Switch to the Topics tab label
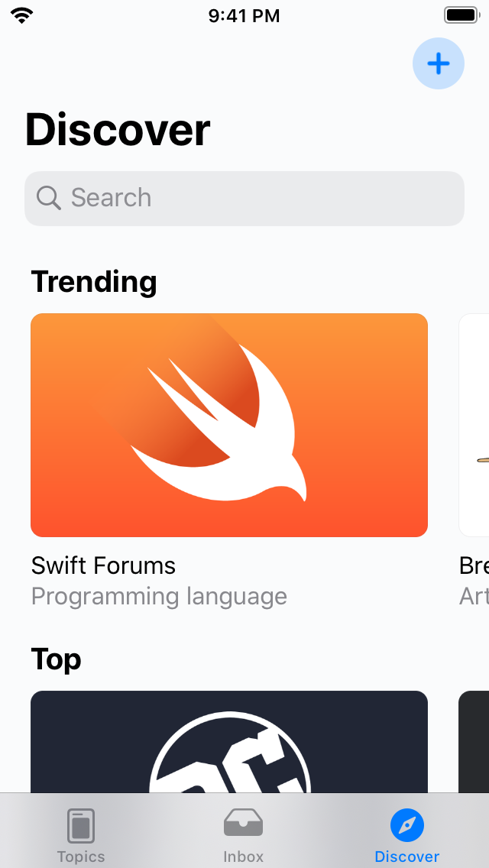The height and width of the screenshot is (868, 489). 81,857
